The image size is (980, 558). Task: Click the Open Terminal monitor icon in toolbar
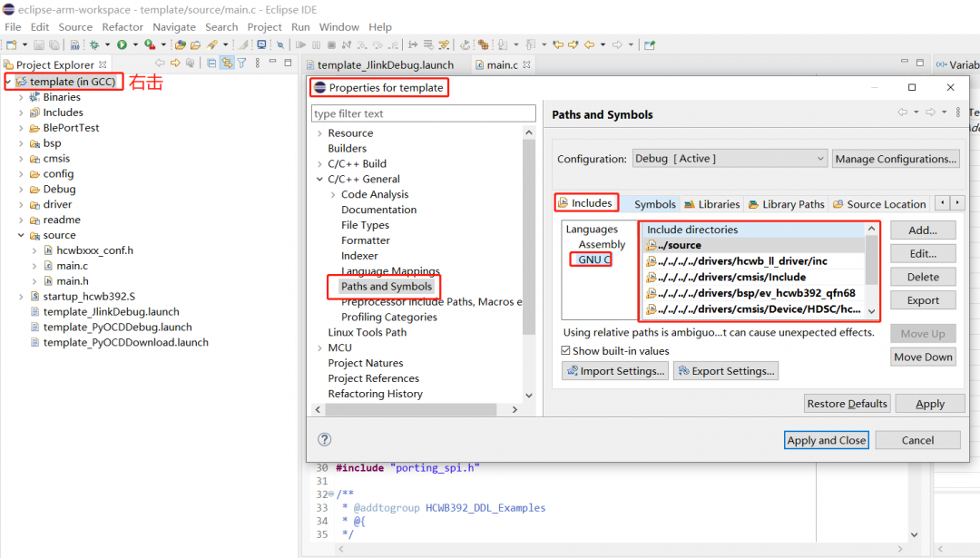261,45
